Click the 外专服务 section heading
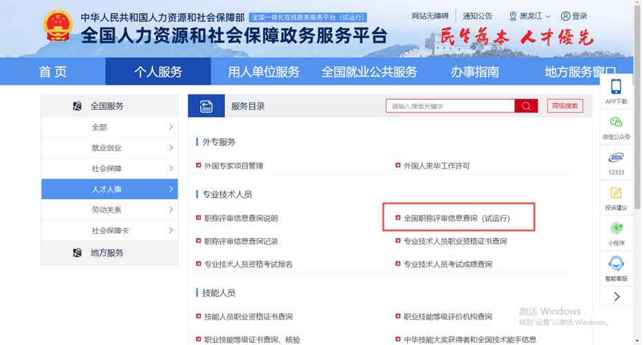This screenshot has width=644, height=345. click(220, 143)
